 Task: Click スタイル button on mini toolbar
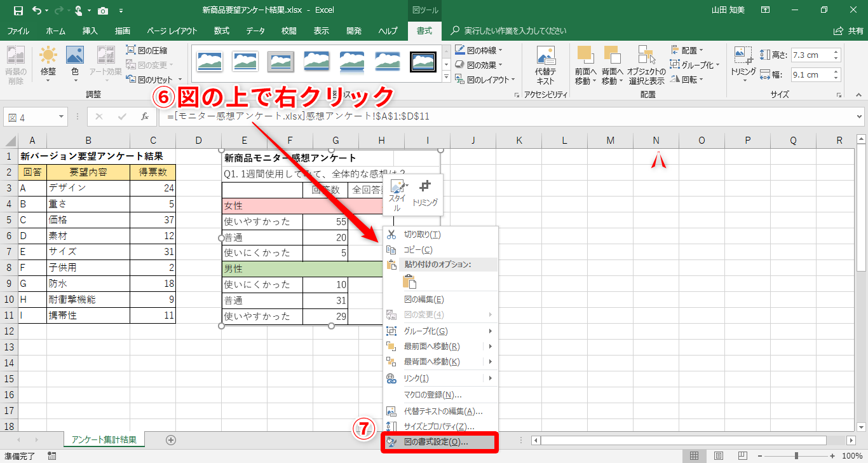pos(397,196)
